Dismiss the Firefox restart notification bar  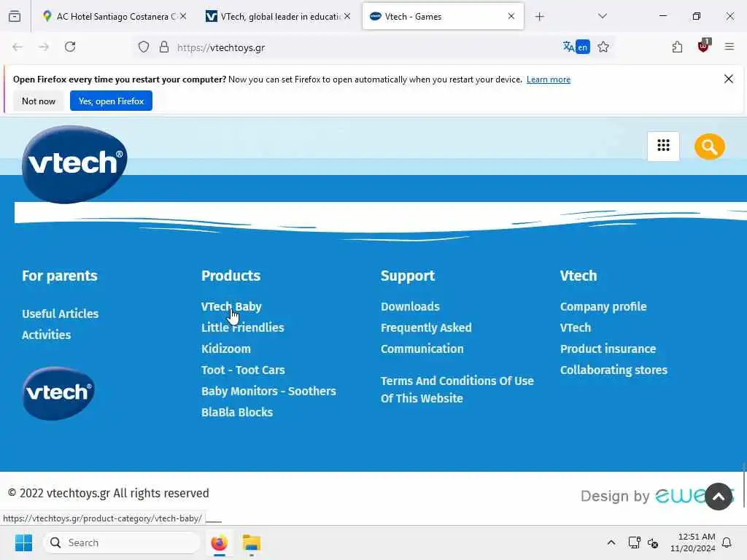point(729,79)
